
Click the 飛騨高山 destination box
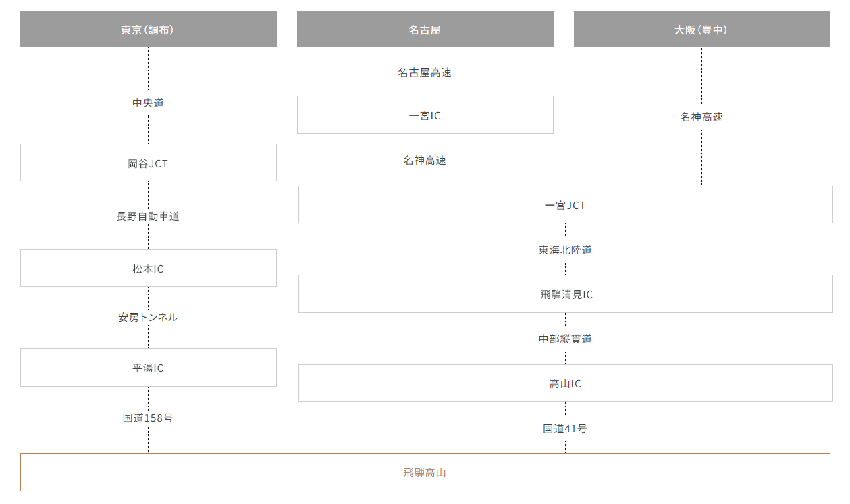click(x=425, y=472)
